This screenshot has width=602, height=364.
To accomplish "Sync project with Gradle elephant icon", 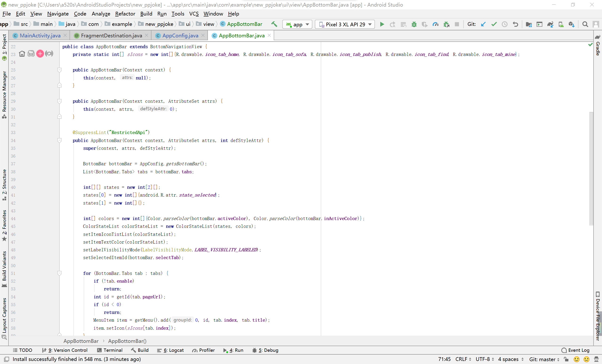I will click(x=550, y=24).
